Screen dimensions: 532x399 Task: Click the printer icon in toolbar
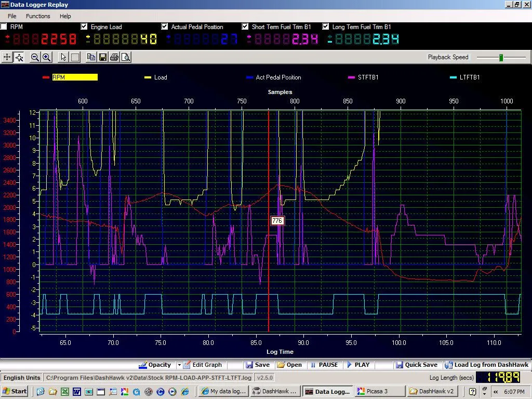[x=114, y=57]
